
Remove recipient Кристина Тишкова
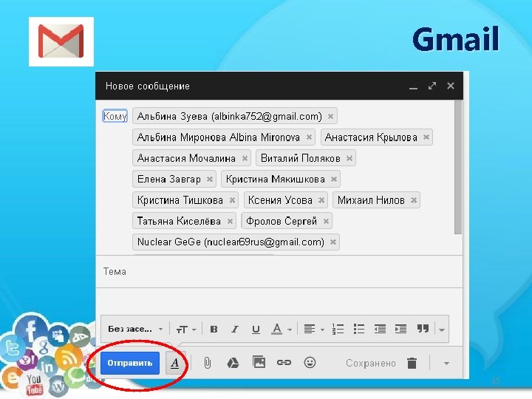tap(232, 200)
